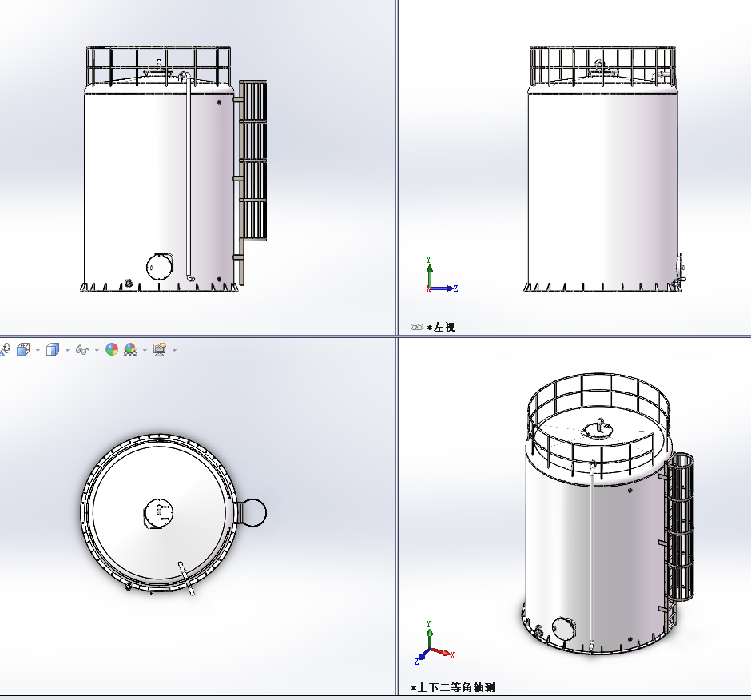751x700 pixels.
Task: Click the Dynamic Annotation Views icon
Action: (x=5, y=350)
